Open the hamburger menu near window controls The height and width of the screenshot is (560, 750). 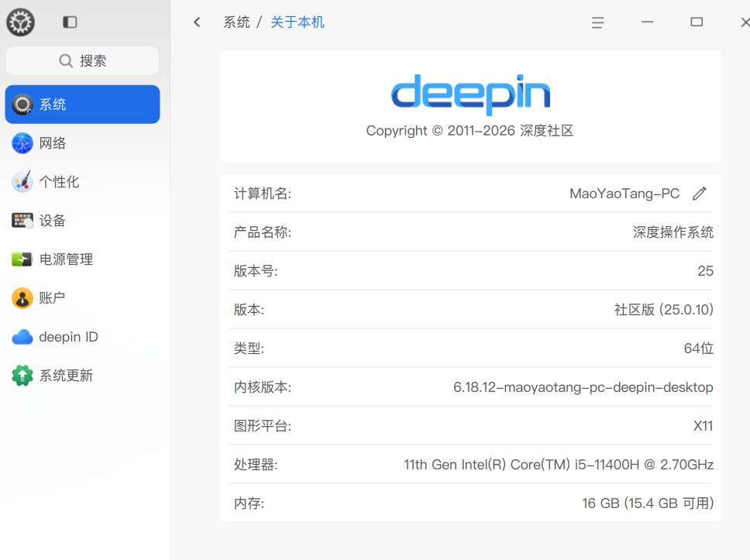click(597, 22)
